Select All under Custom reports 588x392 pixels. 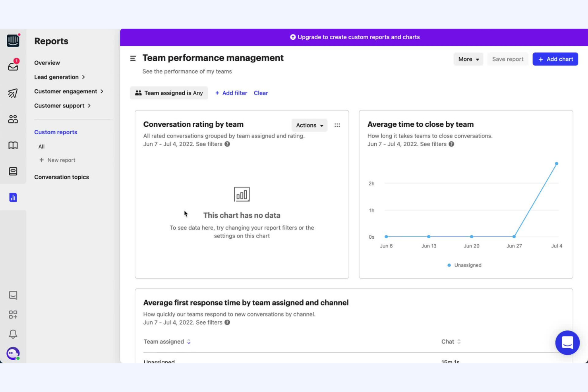(41, 146)
